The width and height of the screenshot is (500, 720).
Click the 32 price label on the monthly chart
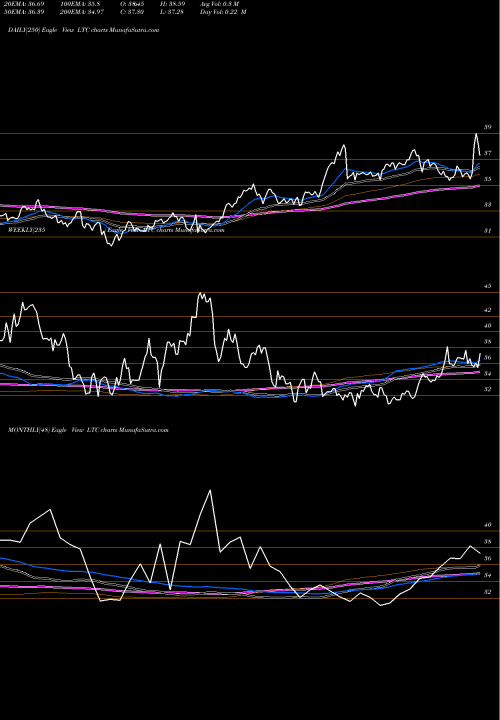(488, 592)
